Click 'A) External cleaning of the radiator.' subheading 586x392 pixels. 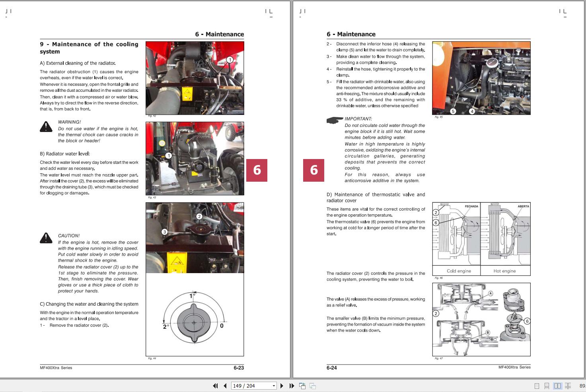click(x=78, y=63)
